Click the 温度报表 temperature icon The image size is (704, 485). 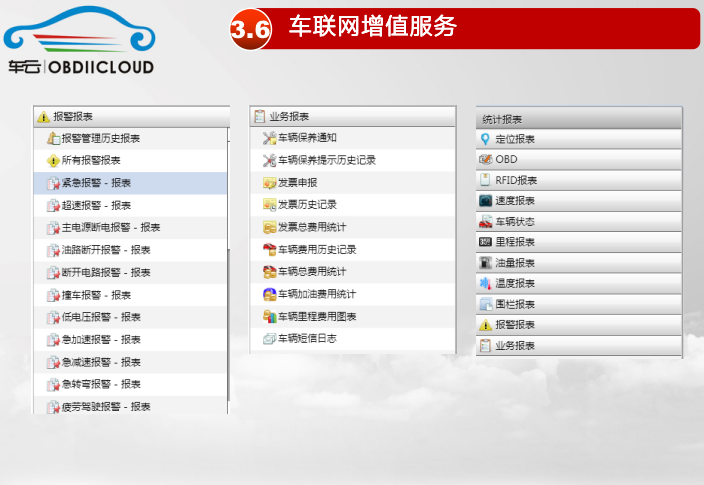[x=486, y=283]
